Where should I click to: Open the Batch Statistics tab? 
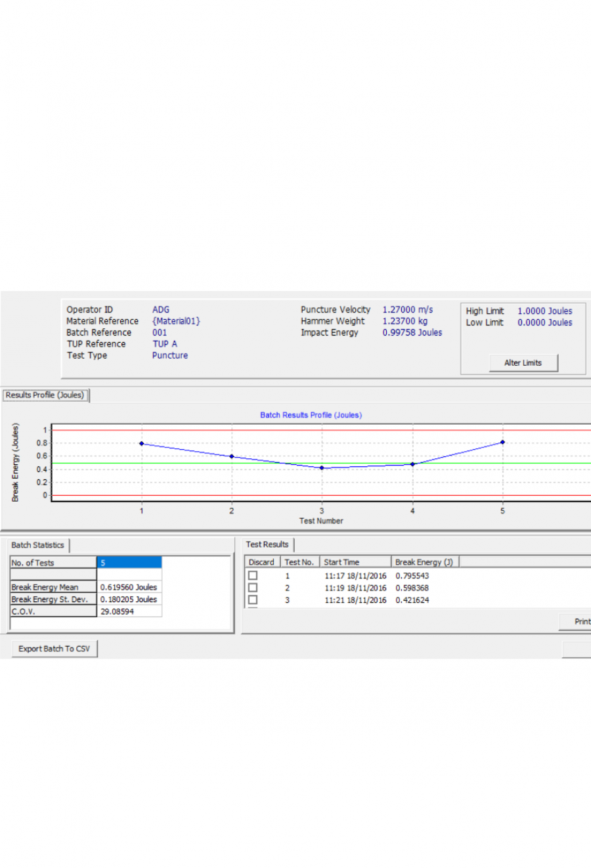pyautogui.click(x=38, y=546)
